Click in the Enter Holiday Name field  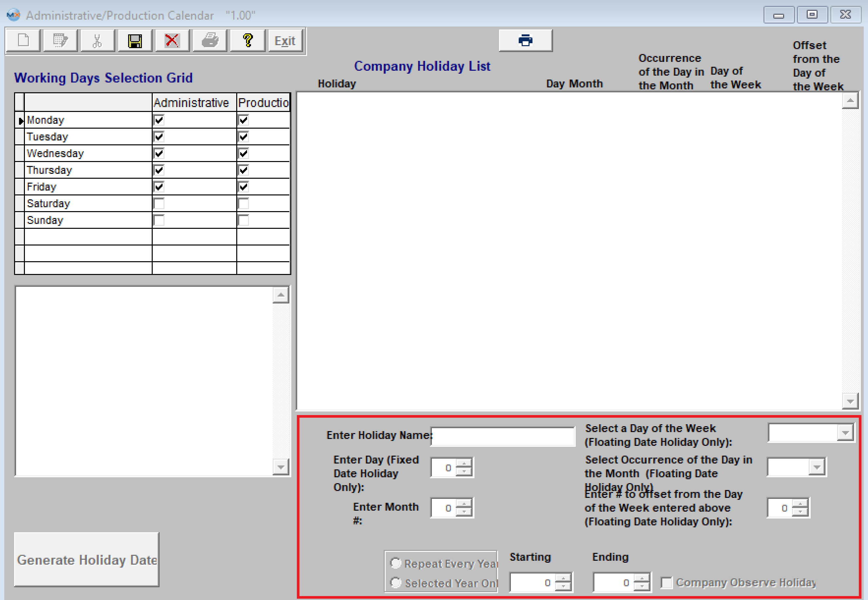(503, 436)
